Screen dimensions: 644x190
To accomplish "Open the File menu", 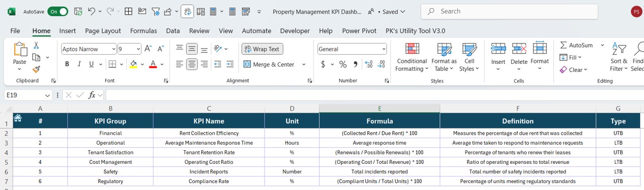I will [15, 31].
